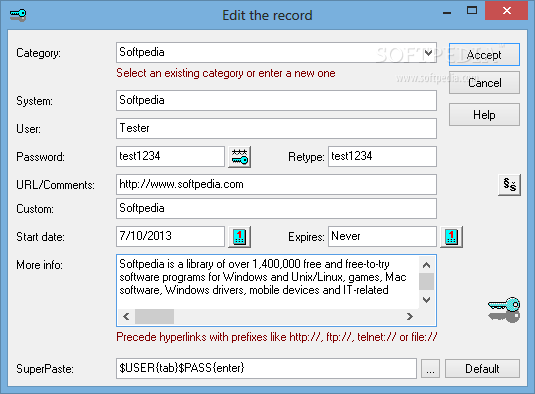Open the Expires date calendar picker
The height and width of the screenshot is (394, 535).
pyautogui.click(x=451, y=237)
